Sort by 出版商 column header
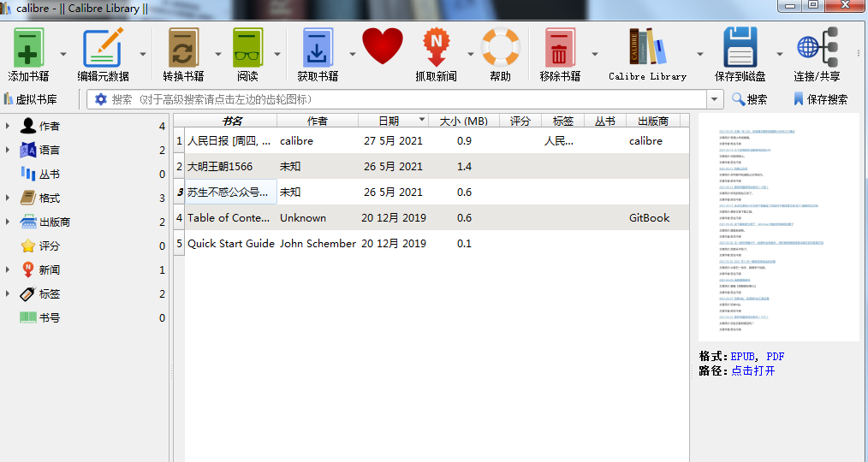This screenshot has height=462, width=868. click(652, 121)
